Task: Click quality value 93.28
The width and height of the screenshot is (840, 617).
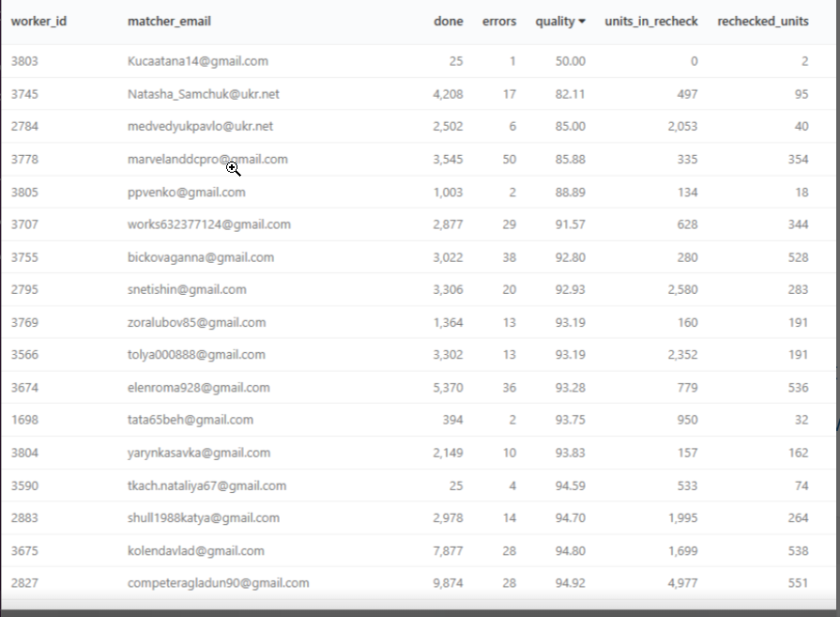Action: tap(570, 388)
